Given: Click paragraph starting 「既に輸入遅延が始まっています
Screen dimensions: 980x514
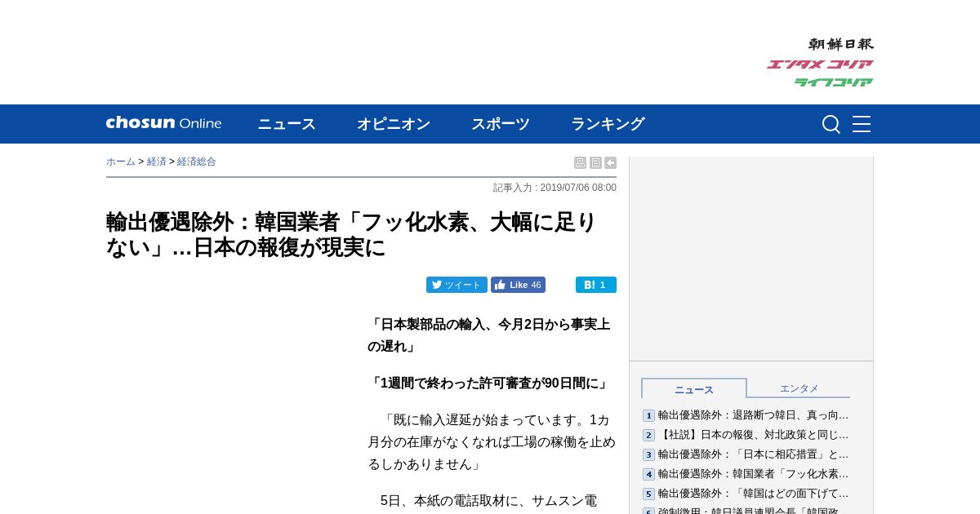Looking at the screenshot, I should [x=492, y=441].
